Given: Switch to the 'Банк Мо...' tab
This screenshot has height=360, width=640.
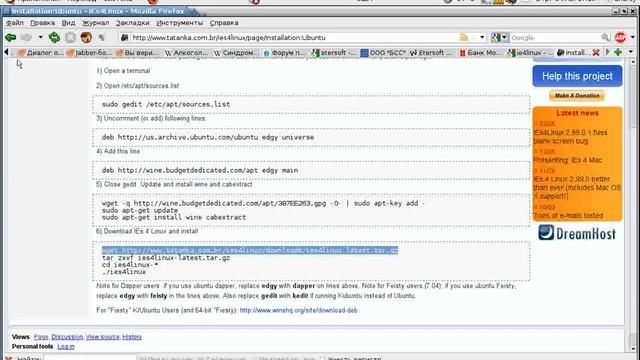Looking at the screenshot, I should [x=481, y=53].
